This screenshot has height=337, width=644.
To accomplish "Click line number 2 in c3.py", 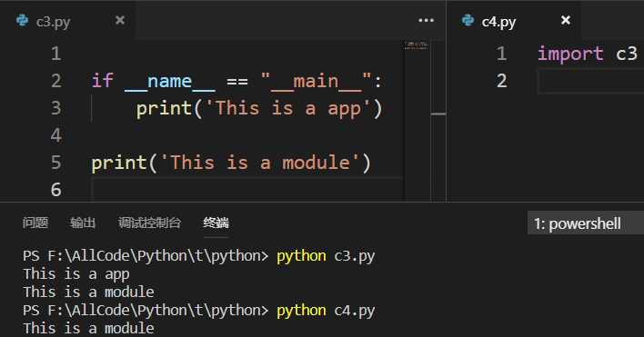I will coord(56,81).
